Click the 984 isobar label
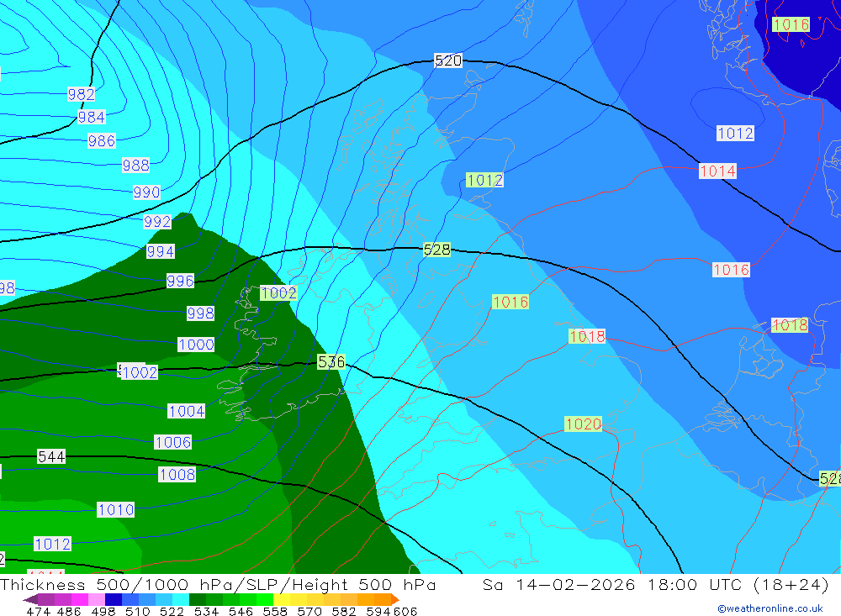The width and height of the screenshot is (841, 616). [x=91, y=118]
